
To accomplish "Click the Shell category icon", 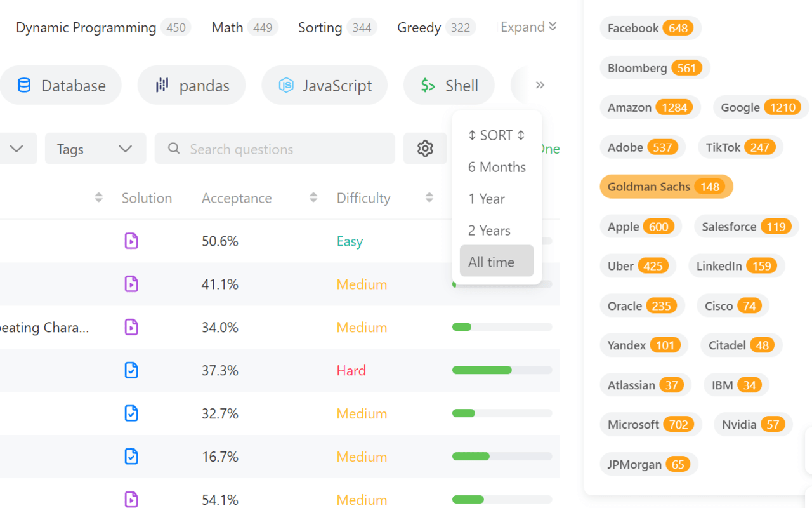I will 428,86.
